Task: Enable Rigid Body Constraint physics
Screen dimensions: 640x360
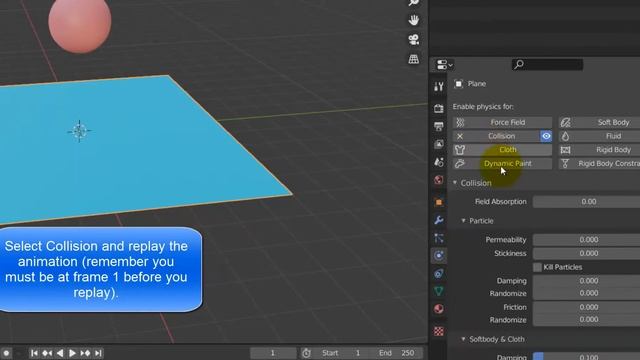Action: point(599,163)
